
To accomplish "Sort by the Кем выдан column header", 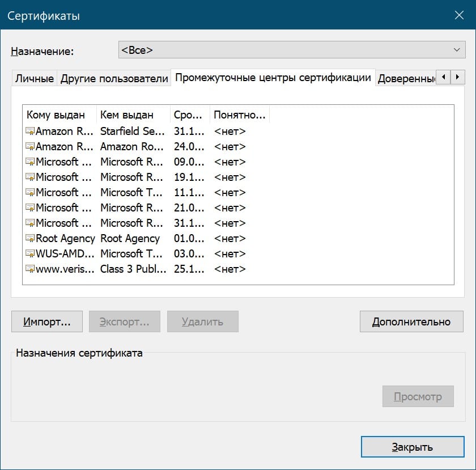I will (x=134, y=115).
